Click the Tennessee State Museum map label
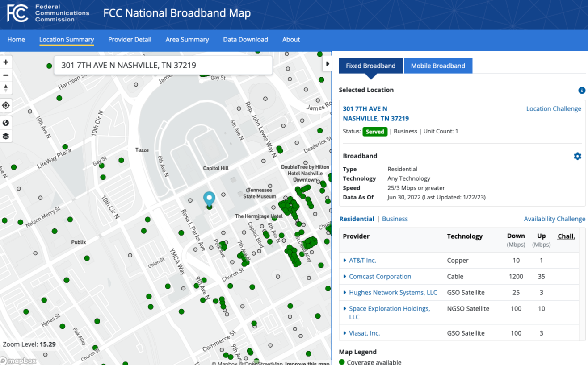Screen dimensions: 588x365 260,193
